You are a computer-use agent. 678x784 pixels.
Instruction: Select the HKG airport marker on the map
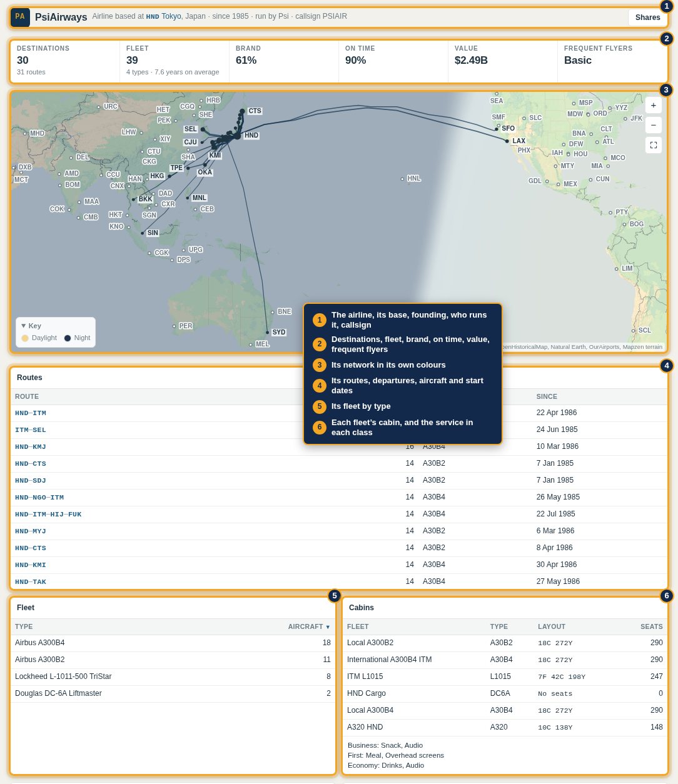pos(169,176)
